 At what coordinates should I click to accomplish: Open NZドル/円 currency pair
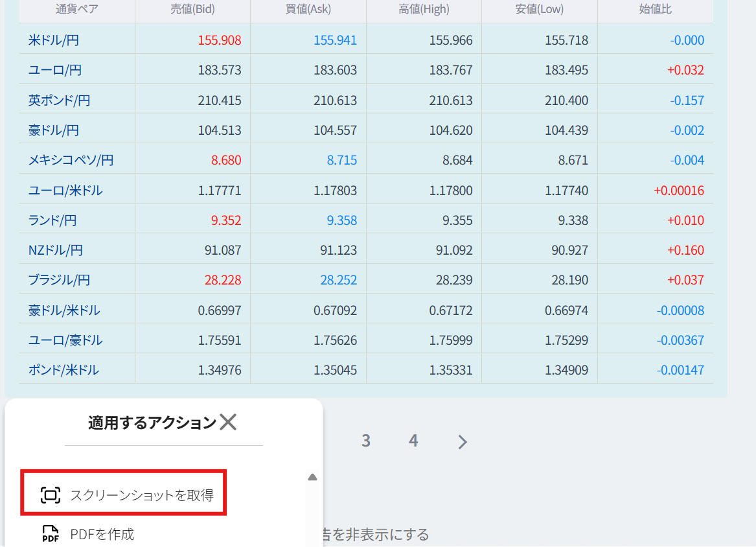[x=56, y=250]
